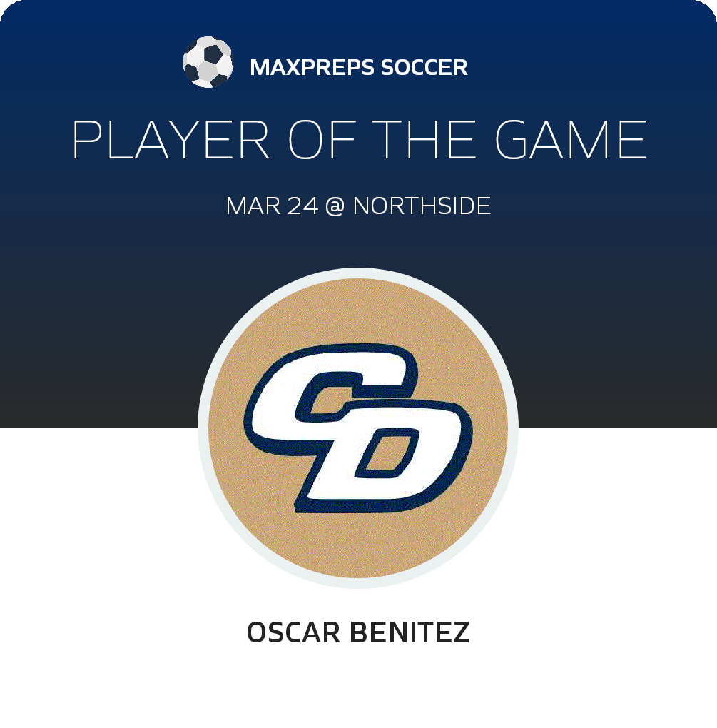Screen dimensions: 717x728
Task: Click the last name BENITEZ
Action: point(410,632)
